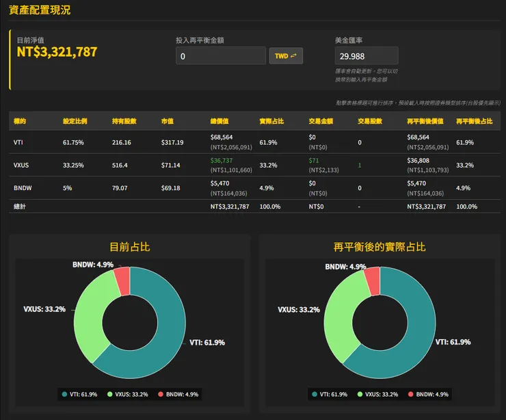Viewport: 506px width, 420px height.
Task: Sort by 持有股數 column header
Action: (124, 121)
